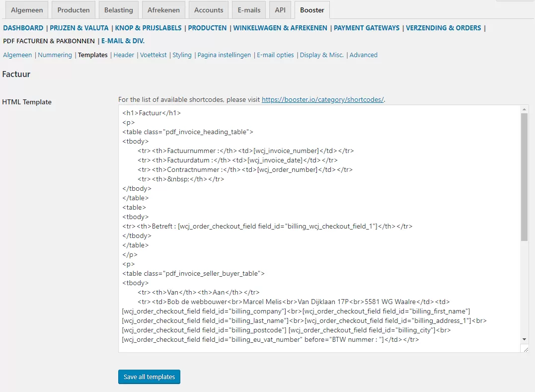Open PAYMENT GATEWAYS settings
This screenshot has height=392, width=535.
[366, 28]
